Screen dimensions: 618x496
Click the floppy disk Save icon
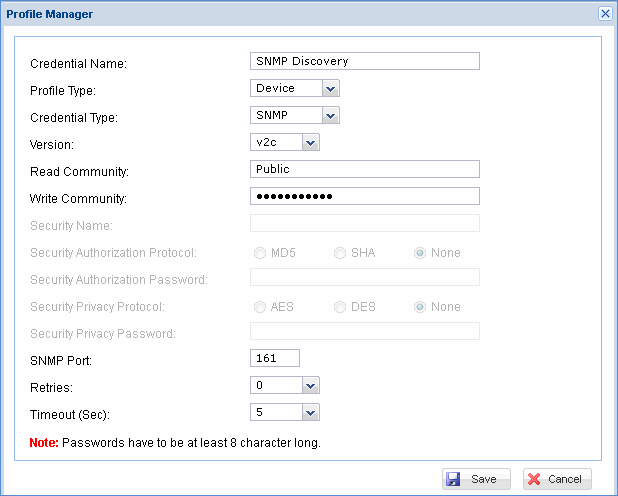tap(454, 479)
